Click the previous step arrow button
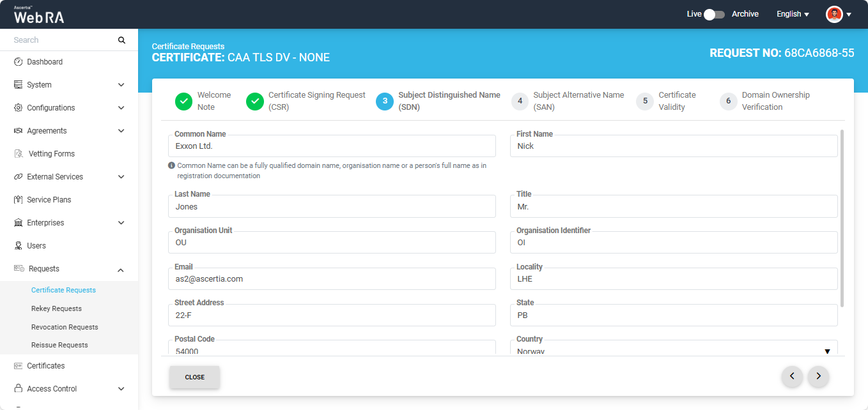 (792, 377)
